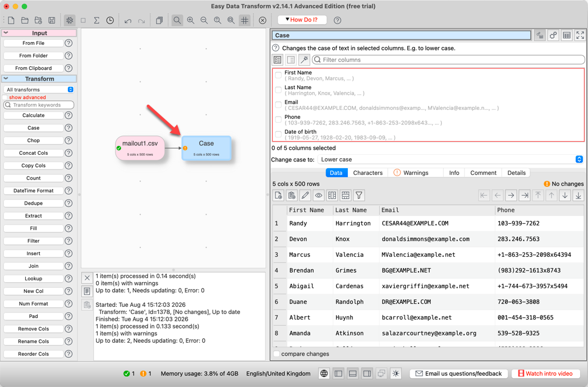The height and width of the screenshot is (387, 588).
Task: Switch to the Info tab
Action: (454, 173)
